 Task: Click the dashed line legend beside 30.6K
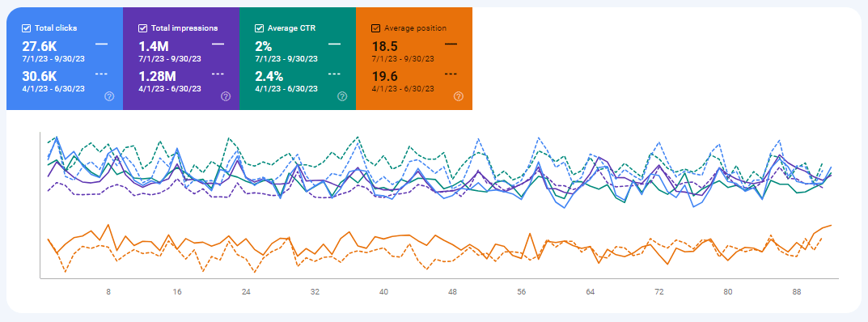point(101,74)
